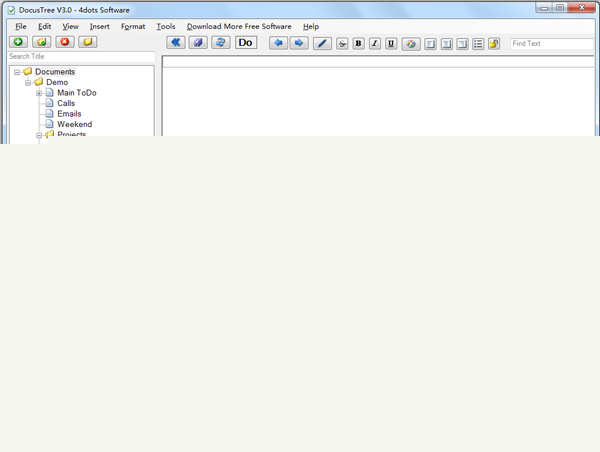The image size is (600, 452).
Task: Select the Documents folder in tree
Action: tap(55, 72)
